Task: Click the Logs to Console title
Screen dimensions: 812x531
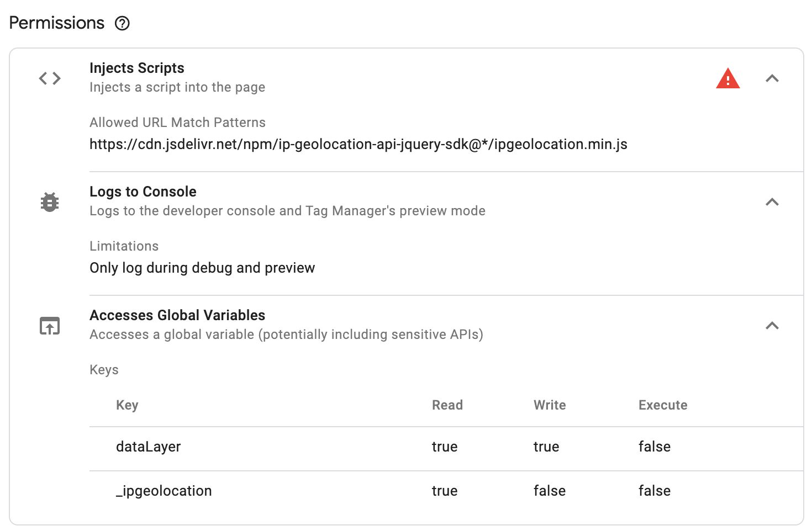Action: coord(143,192)
